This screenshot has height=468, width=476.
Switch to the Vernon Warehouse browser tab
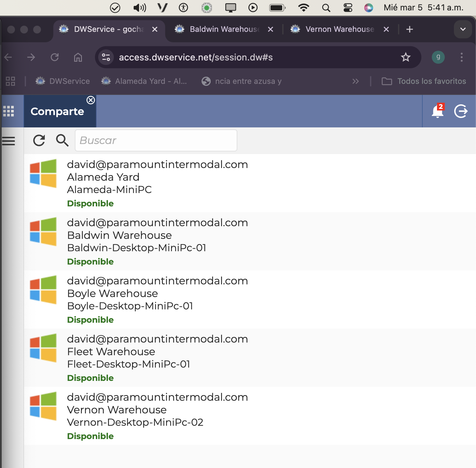340,29
